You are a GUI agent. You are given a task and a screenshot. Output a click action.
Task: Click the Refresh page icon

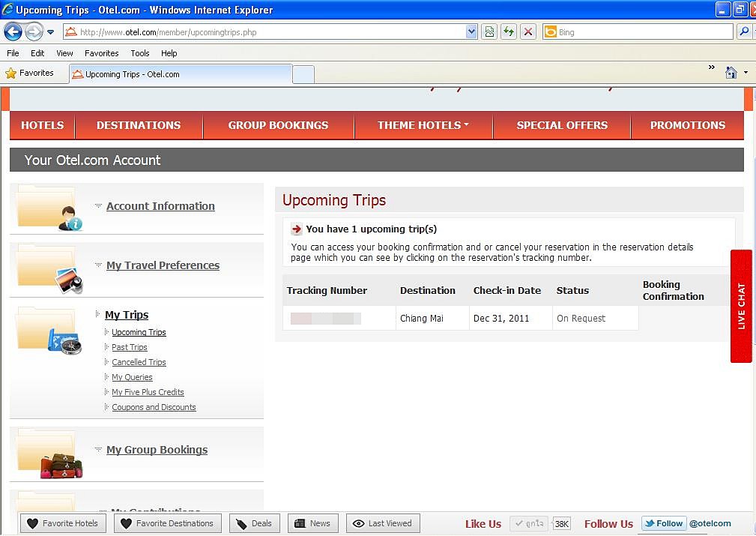click(509, 32)
